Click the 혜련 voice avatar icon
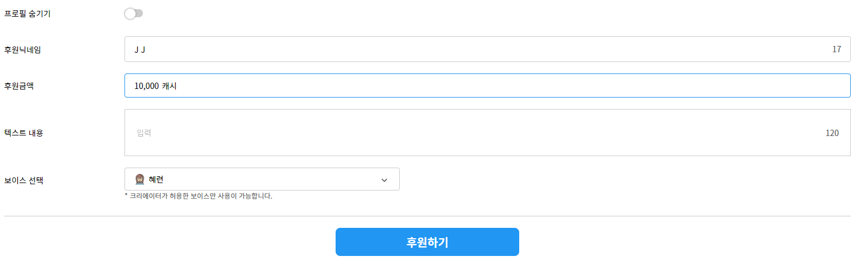The image size is (868, 264). (139, 180)
